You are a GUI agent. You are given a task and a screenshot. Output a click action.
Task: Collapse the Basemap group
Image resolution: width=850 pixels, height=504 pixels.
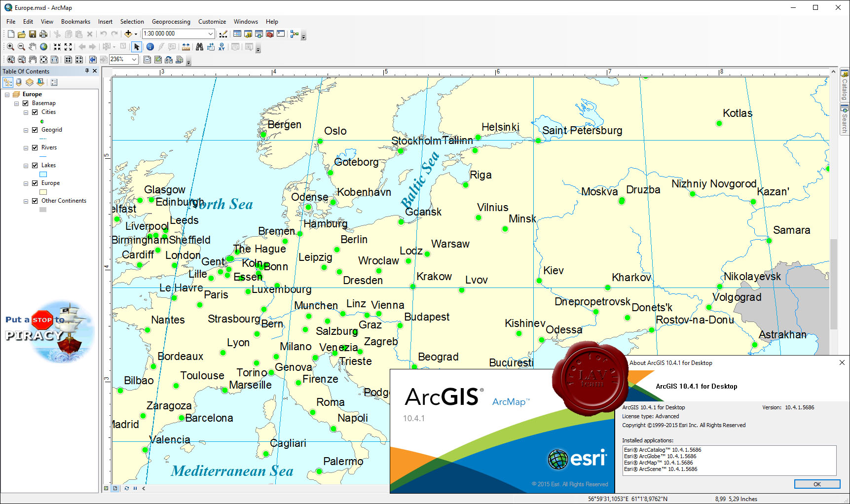16,104
